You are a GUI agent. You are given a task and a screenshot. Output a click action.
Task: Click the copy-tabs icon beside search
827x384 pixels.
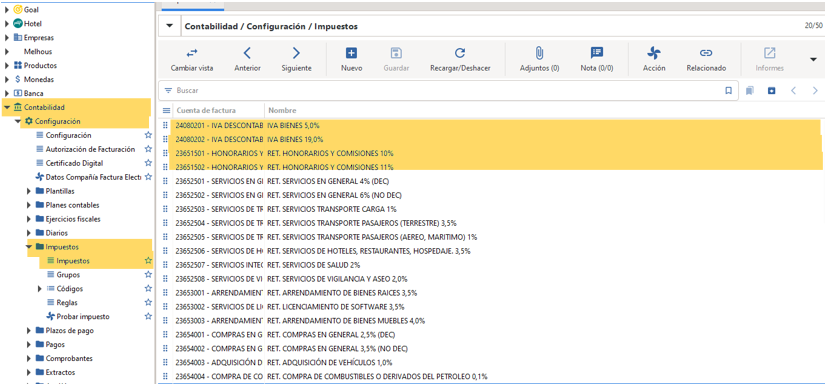(x=749, y=91)
